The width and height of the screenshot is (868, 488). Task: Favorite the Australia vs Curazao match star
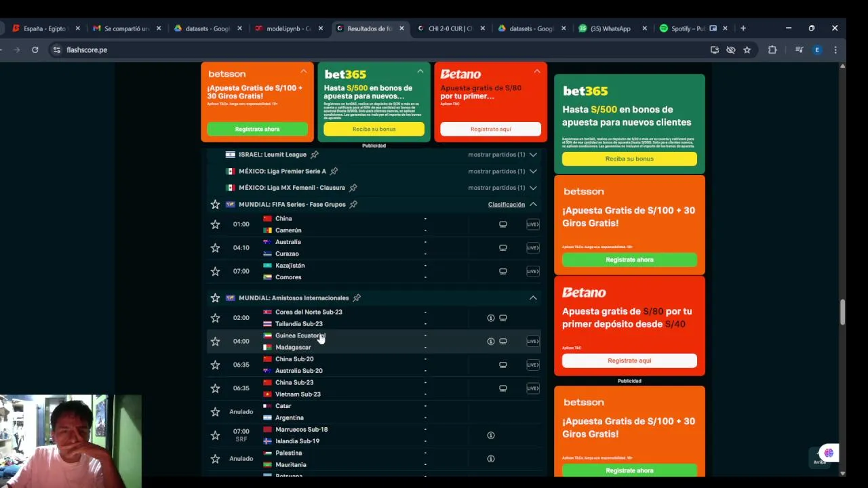[x=215, y=248]
